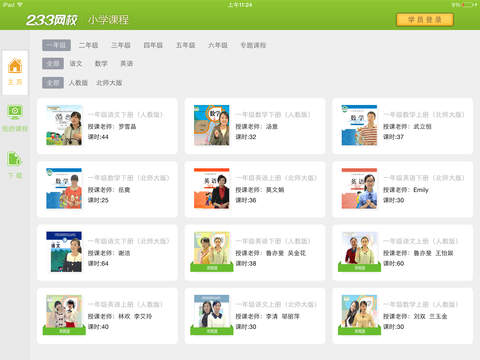Open 我的课程 monitor icon in sidebar
480x360 pixels.
(x=15, y=112)
